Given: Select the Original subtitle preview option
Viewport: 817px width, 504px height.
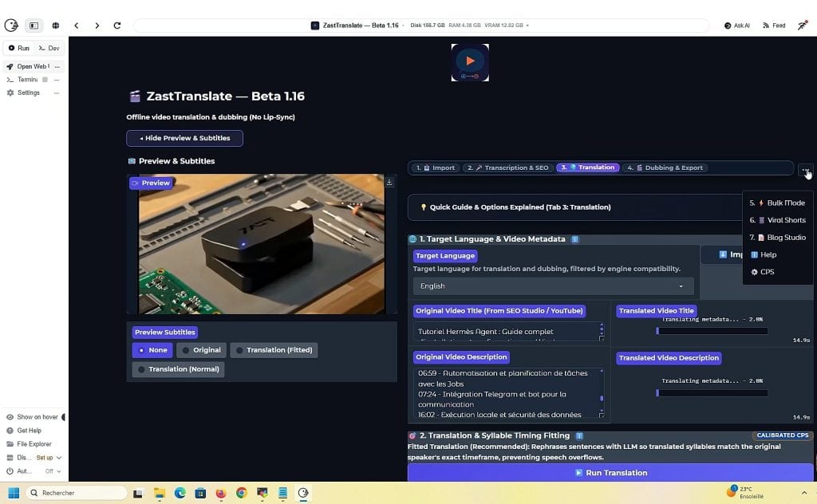Looking at the screenshot, I should 202,350.
